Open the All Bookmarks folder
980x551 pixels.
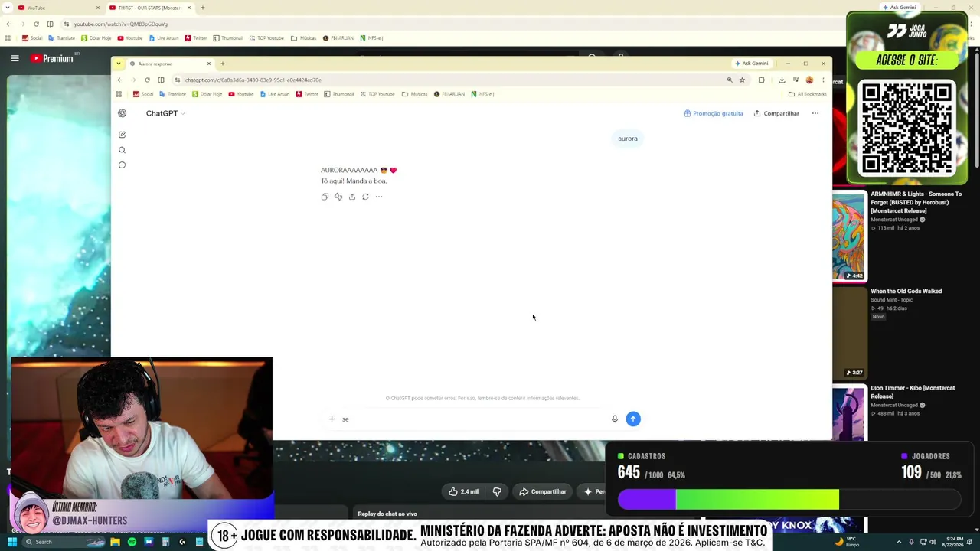click(x=808, y=94)
